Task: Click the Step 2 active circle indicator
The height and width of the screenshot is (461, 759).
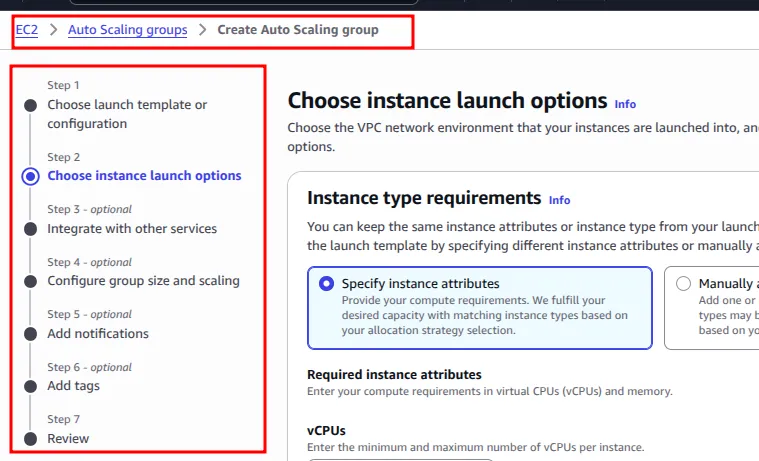Action: (30, 176)
